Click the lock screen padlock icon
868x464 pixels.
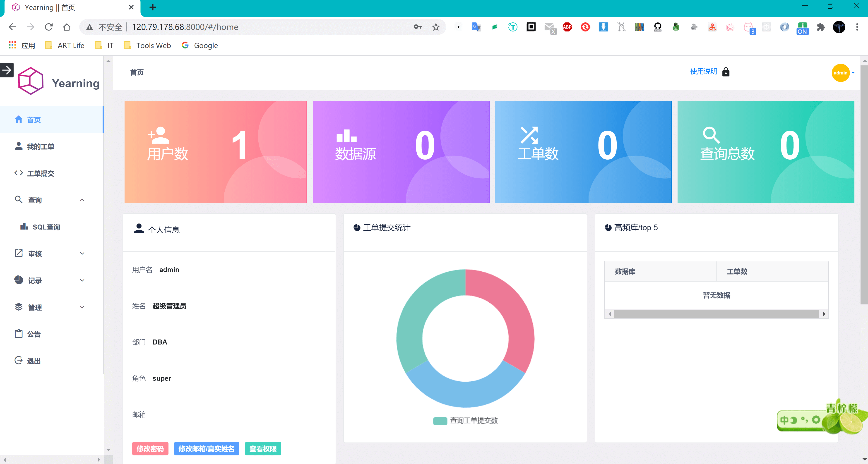click(x=726, y=72)
